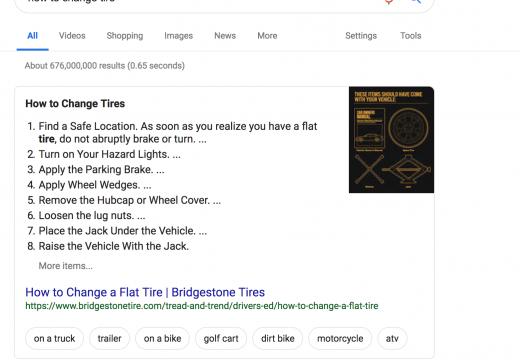Screen dimensions: 520x360
Task: Select the All results tab
Action: 32,36
